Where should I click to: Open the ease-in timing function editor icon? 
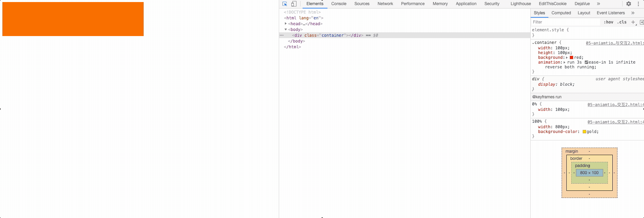click(586, 62)
